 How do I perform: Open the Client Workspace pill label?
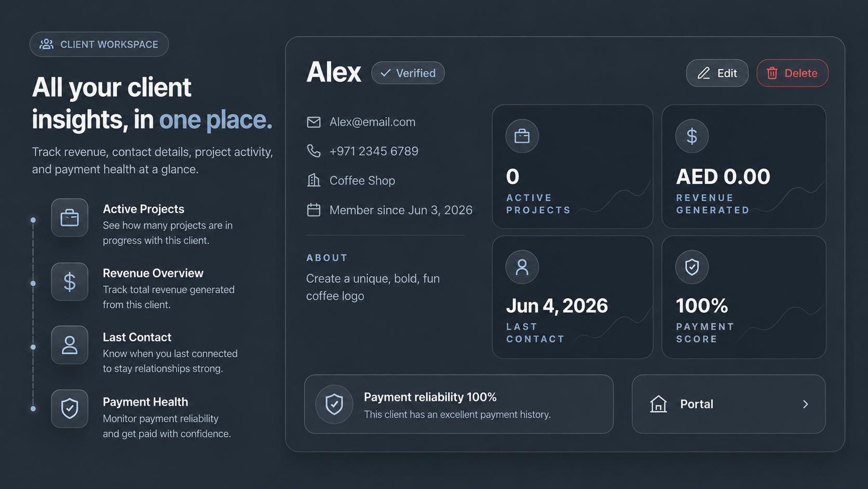(x=99, y=44)
